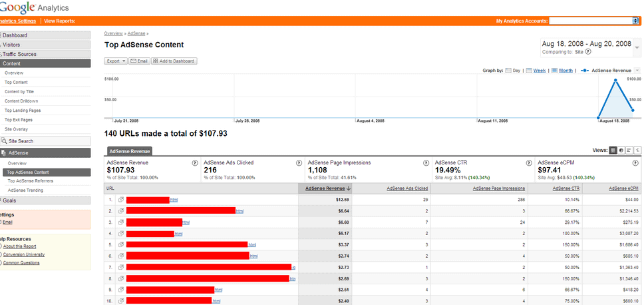This screenshot has width=644, height=305.
Task: Open help for AdSense eCPM metric
Action: tap(635, 162)
